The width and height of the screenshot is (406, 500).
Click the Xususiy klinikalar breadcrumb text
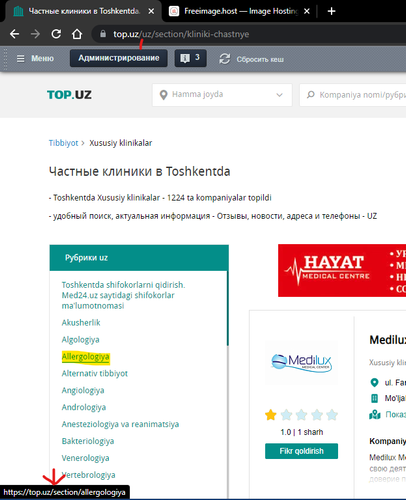[121, 143]
